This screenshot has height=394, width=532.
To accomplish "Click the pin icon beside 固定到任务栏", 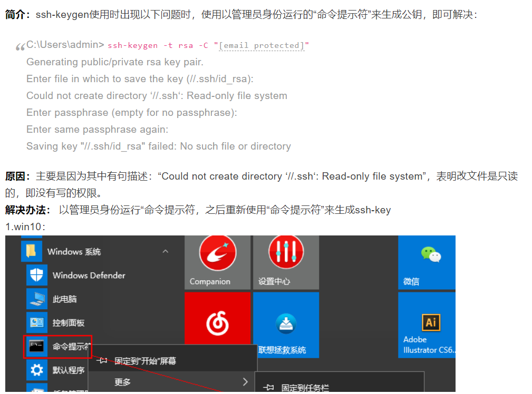I will [268, 388].
